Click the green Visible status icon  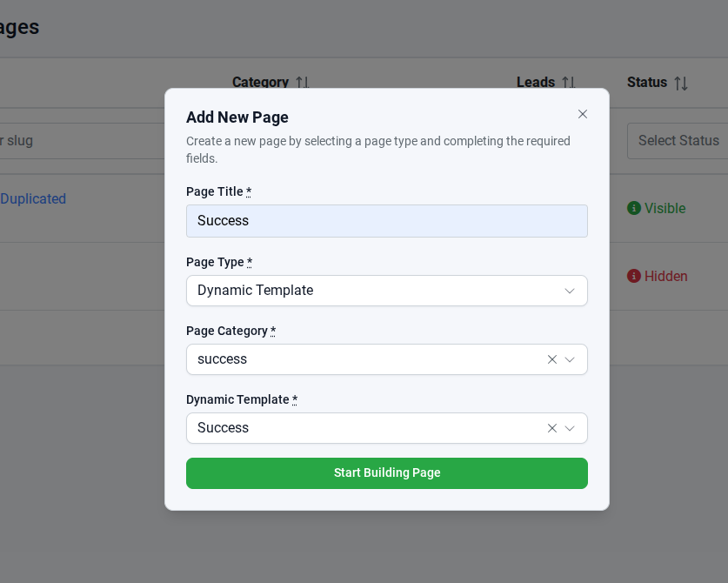click(x=634, y=208)
